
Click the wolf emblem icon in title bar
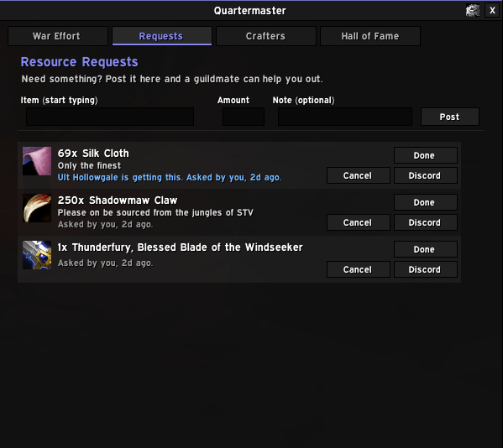click(x=473, y=10)
